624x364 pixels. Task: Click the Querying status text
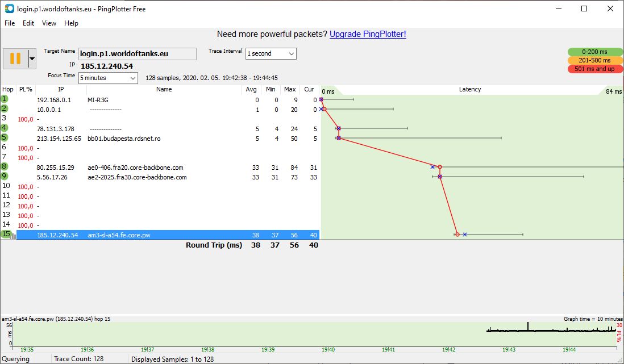point(15,358)
